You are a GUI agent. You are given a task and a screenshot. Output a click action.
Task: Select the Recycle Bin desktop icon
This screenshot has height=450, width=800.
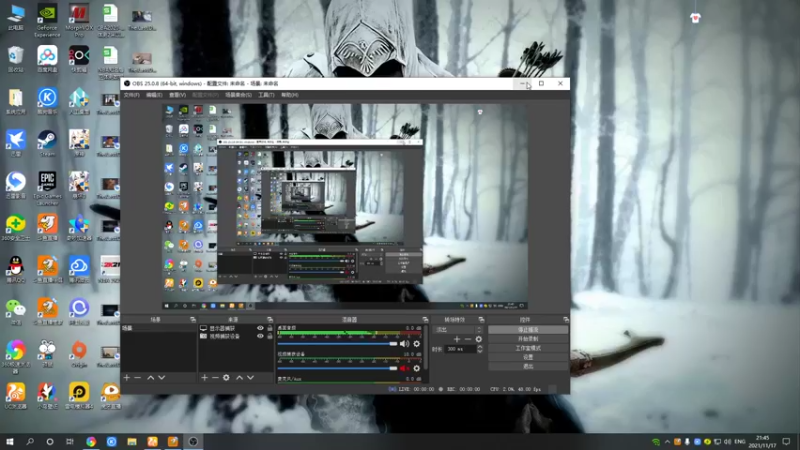click(16, 59)
